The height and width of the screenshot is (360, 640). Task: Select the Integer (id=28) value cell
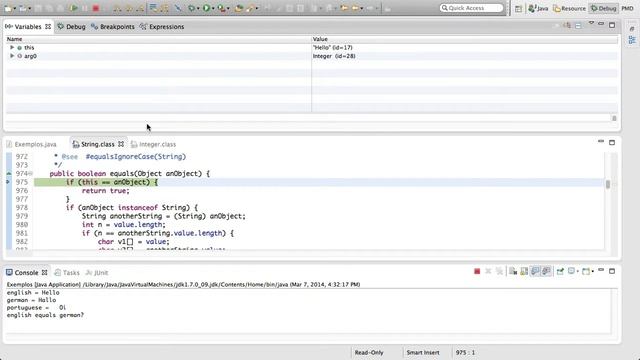334,56
